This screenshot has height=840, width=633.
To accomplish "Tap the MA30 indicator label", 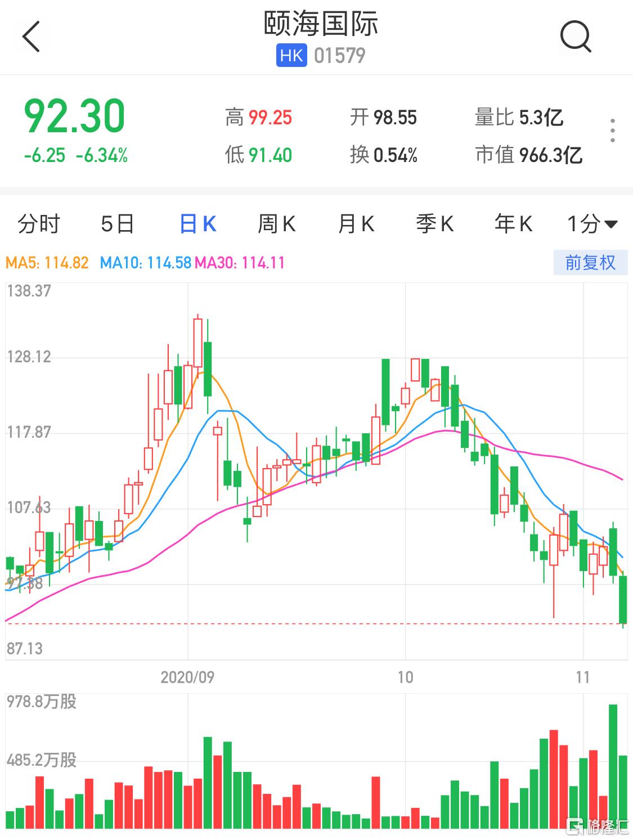I will coord(240,263).
